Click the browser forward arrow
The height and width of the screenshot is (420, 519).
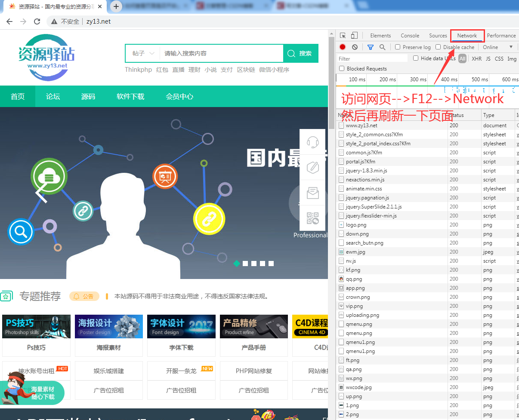click(x=23, y=21)
